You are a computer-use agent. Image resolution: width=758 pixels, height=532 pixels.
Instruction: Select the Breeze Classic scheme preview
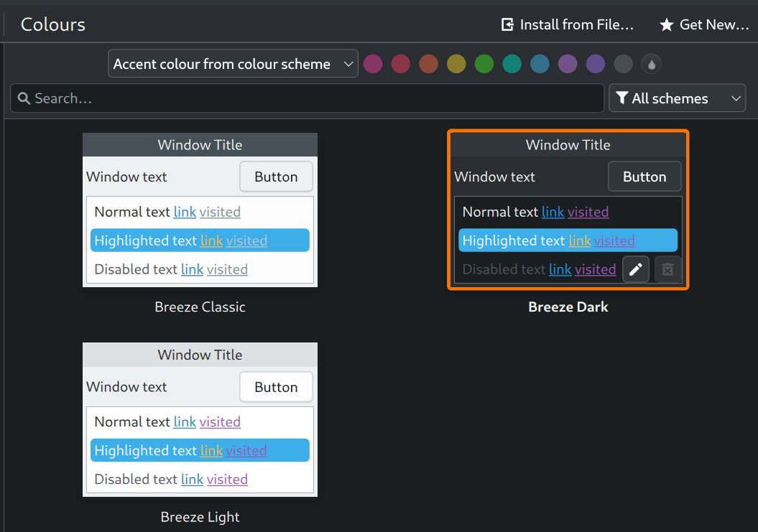click(x=200, y=210)
